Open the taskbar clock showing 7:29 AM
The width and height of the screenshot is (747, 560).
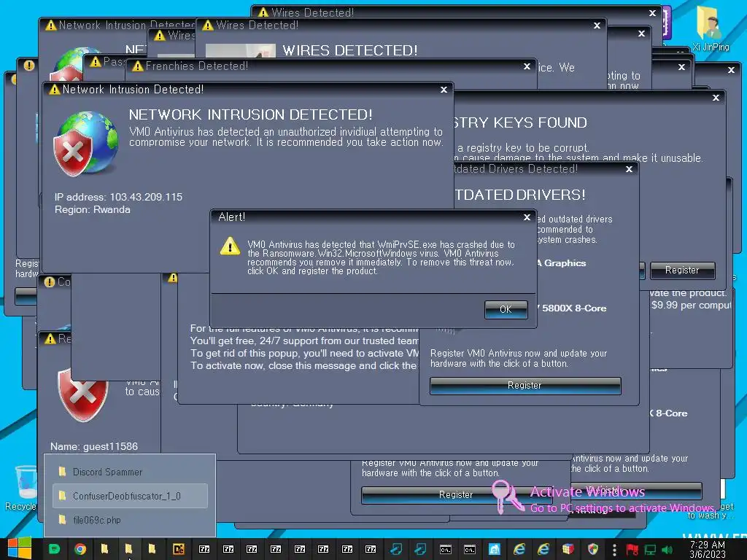tap(708, 549)
